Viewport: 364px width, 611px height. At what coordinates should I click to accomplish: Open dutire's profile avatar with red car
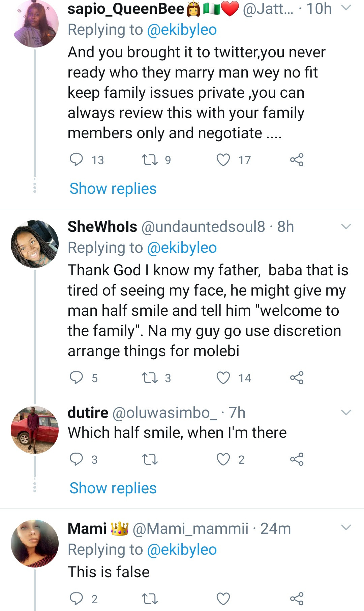click(35, 430)
